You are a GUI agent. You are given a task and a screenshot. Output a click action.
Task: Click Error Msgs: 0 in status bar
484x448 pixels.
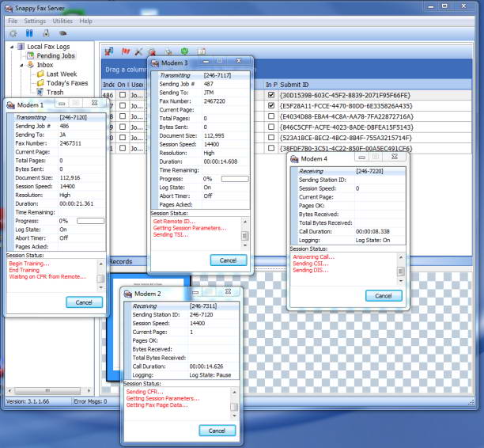90,401
